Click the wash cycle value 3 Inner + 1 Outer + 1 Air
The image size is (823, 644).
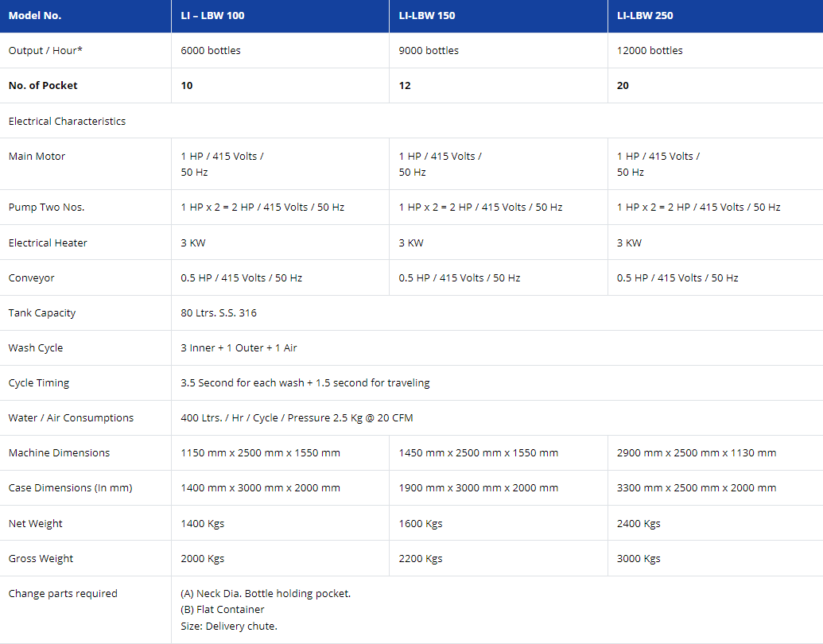pos(239,348)
